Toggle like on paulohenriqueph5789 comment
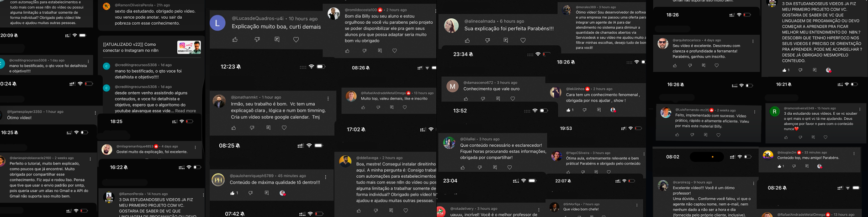This screenshot has width=868, height=217. coord(233,193)
